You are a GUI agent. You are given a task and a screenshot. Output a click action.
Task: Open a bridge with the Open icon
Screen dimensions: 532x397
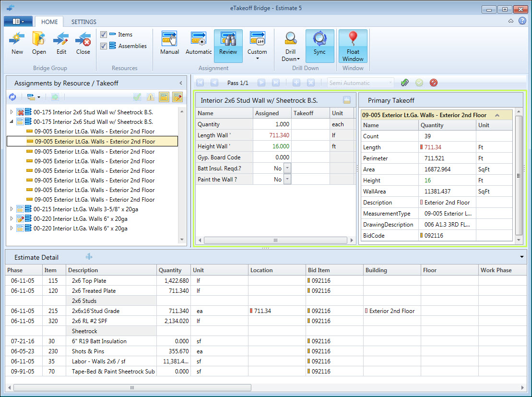tap(39, 39)
